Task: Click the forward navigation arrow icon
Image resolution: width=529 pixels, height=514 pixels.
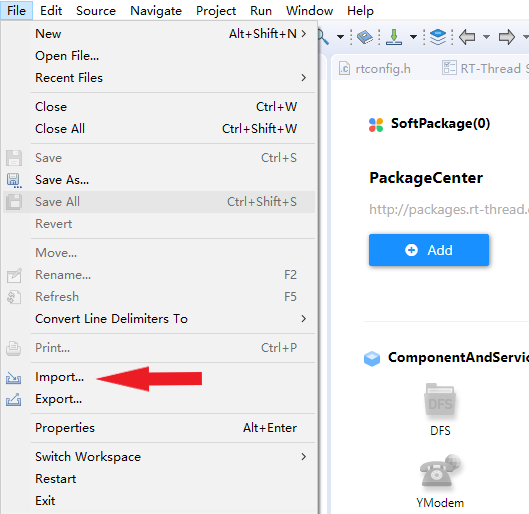Action: (x=507, y=36)
